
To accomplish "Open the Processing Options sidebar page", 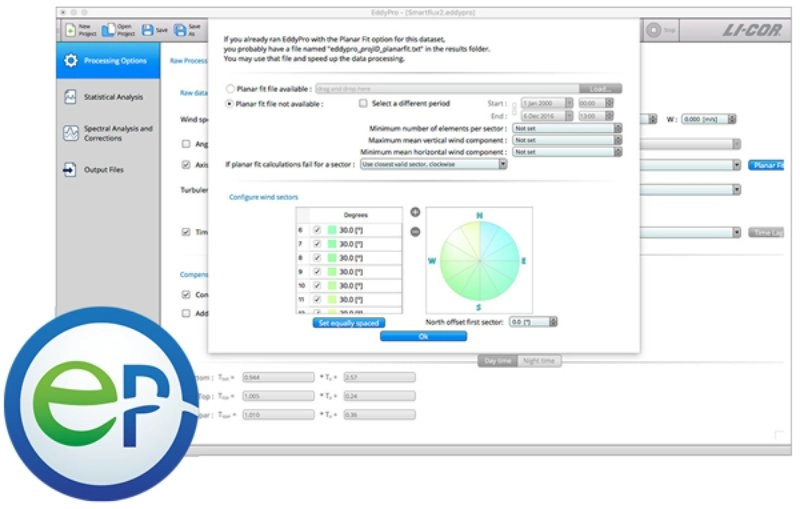I will pyautogui.click(x=108, y=61).
